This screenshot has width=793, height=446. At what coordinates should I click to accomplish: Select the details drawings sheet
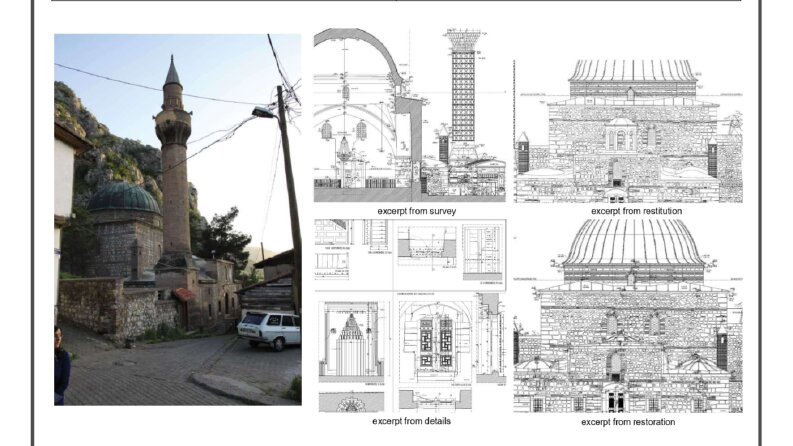coord(410,316)
